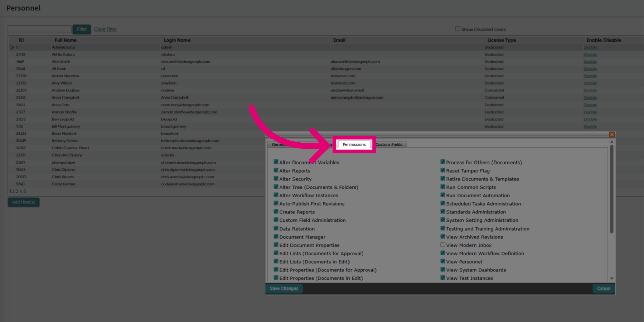Sort by the License Type column header
Viewport: 644px width, 322px height.
[502, 40]
